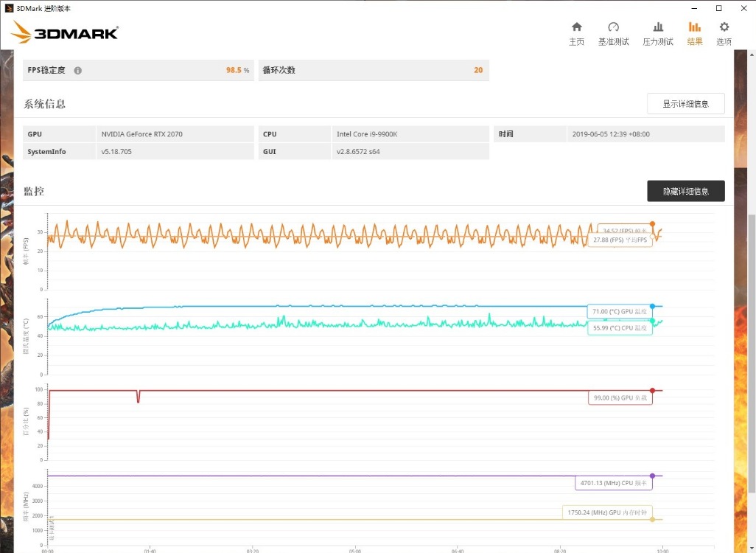Select the text Intel Core i9-9900K
Image resolution: width=756 pixels, height=553 pixels.
tap(367, 134)
